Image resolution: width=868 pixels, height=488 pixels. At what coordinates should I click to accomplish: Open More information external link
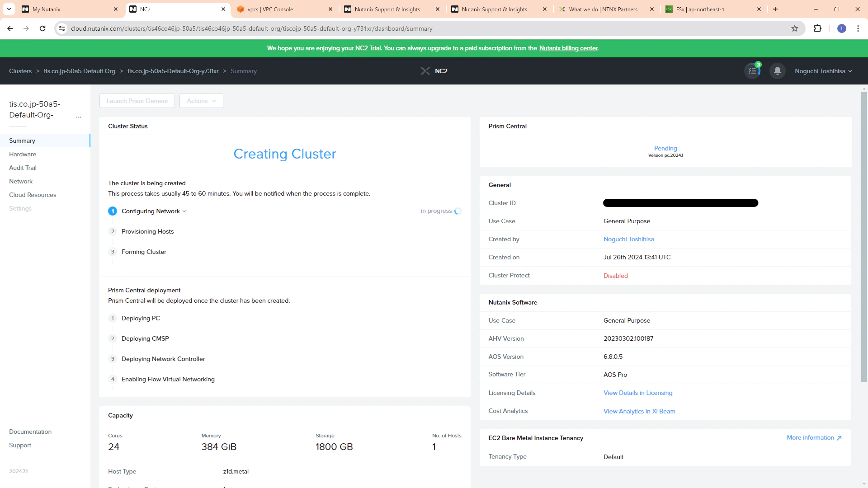pos(814,438)
